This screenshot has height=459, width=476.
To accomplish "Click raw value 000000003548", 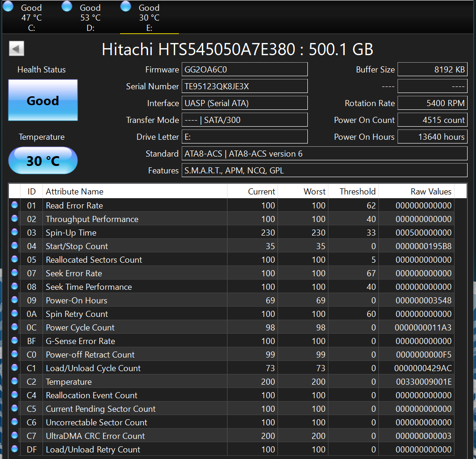I will click(424, 301).
